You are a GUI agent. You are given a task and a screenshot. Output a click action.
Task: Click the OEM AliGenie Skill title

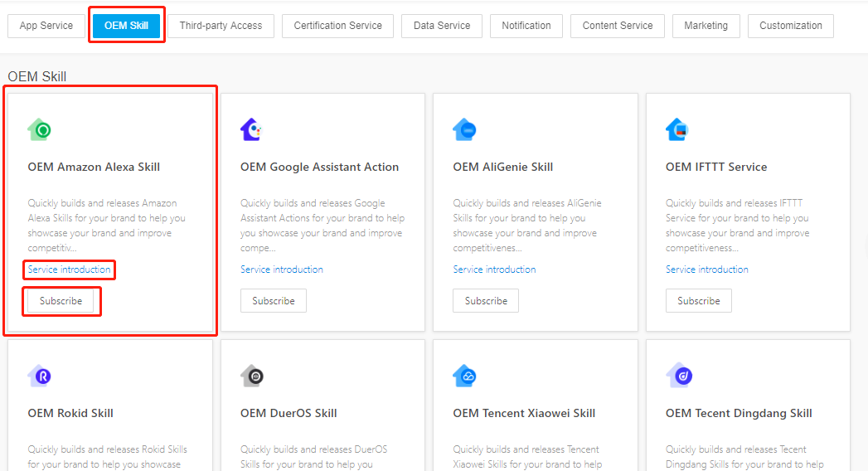(x=502, y=168)
